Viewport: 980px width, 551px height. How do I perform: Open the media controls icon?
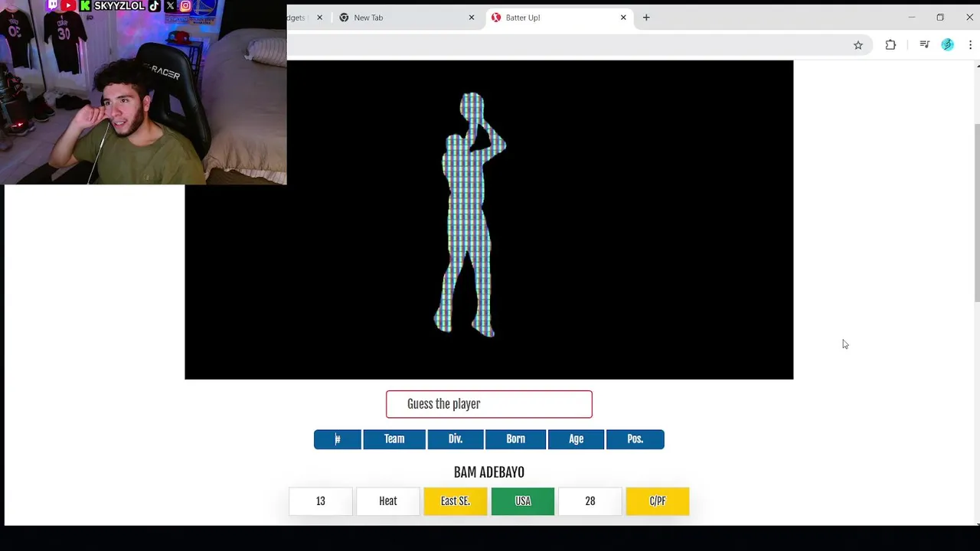(x=924, y=45)
